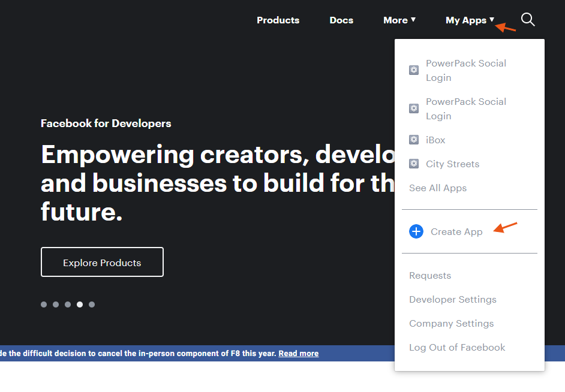565x392 pixels.
Task: Follow the Read more link in banner
Action: pyautogui.click(x=298, y=354)
